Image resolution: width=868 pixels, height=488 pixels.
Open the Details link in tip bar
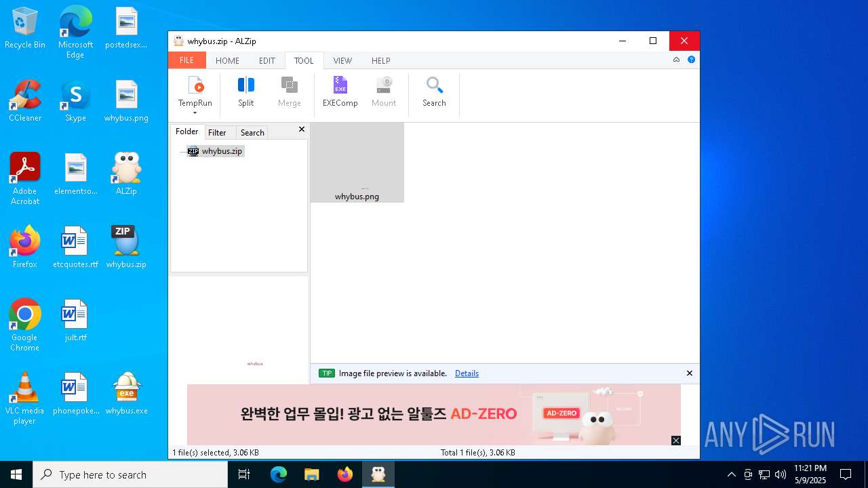tap(467, 373)
